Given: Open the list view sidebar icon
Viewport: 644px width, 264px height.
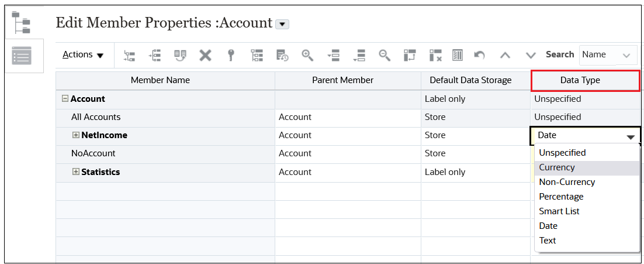Looking at the screenshot, I should [23, 56].
